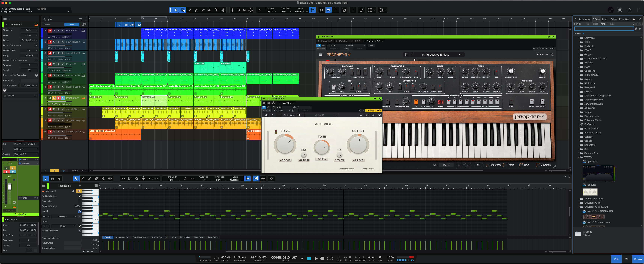
Task: Adjust the Tape Vibe DRIVE knob
Action: [285, 145]
